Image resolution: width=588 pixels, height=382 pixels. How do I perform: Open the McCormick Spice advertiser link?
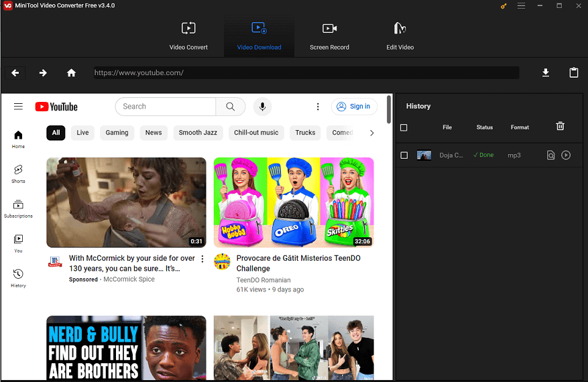tap(129, 279)
